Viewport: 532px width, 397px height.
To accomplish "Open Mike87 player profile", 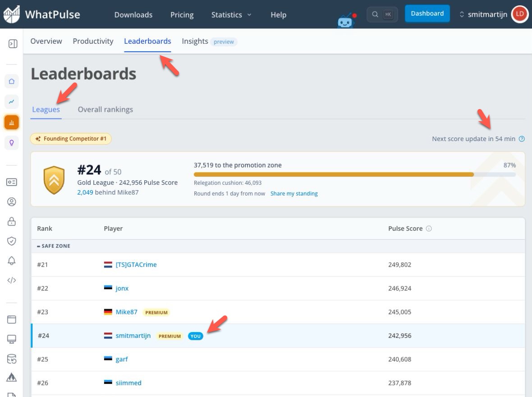I will (x=126, y=312).
